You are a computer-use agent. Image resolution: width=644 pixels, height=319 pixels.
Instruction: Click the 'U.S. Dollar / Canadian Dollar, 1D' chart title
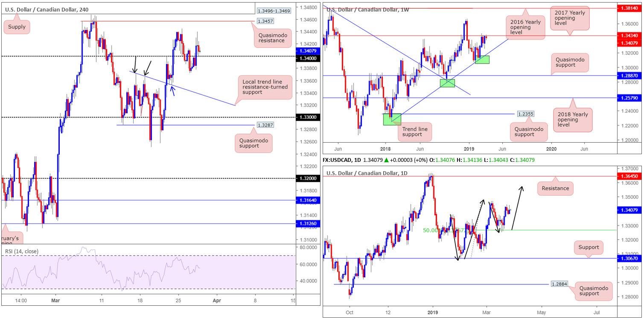coord(367,173)
